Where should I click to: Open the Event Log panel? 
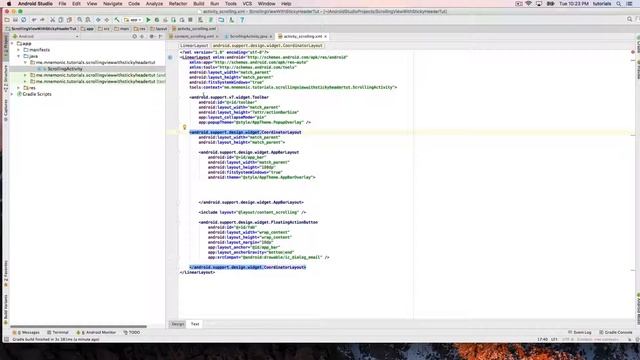click(580, 332)
